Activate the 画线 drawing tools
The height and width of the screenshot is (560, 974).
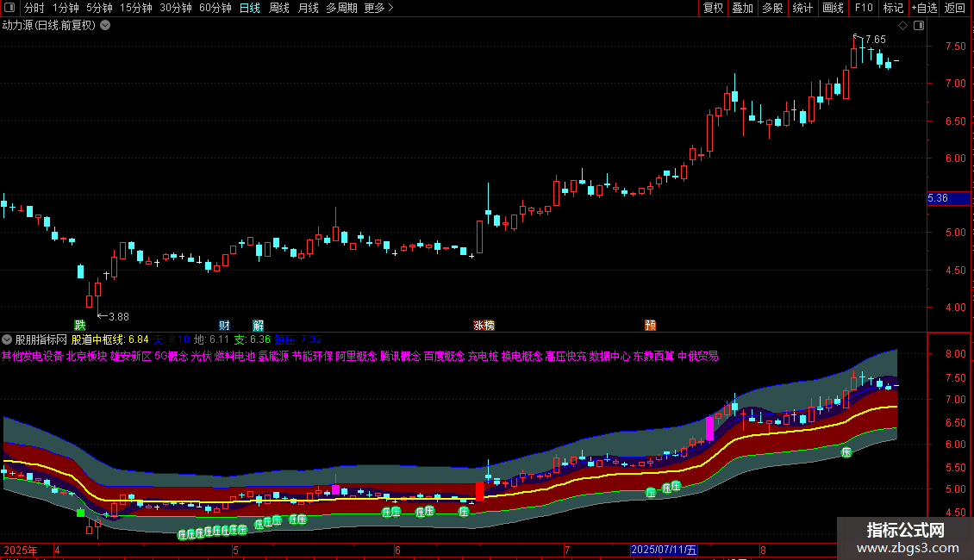pos(833,8)
